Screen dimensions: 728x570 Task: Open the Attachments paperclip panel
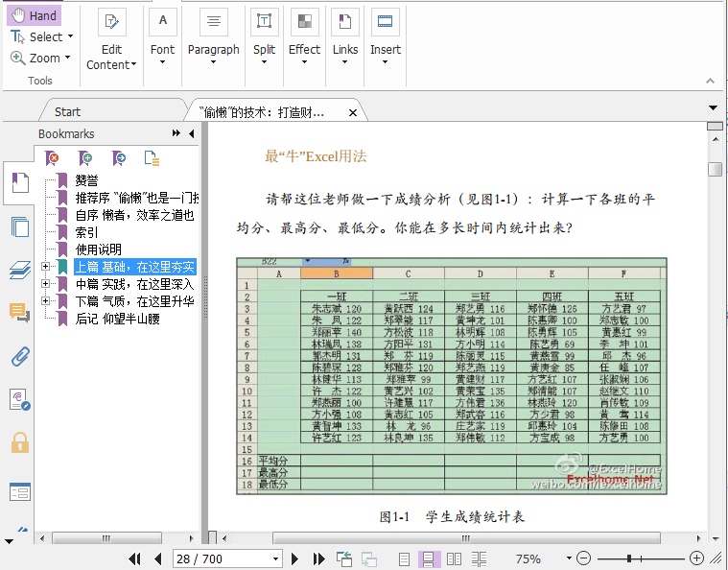click(x=19, y=356)
